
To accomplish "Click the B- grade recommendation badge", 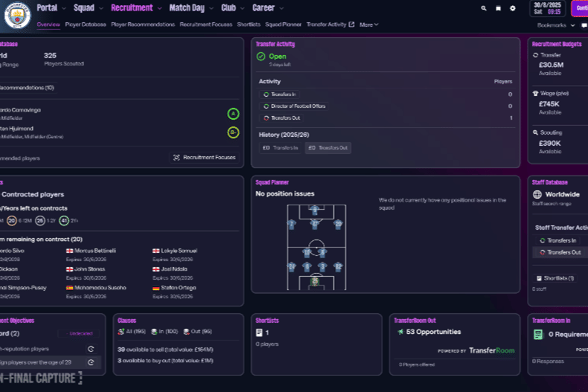I will [233, 132].
